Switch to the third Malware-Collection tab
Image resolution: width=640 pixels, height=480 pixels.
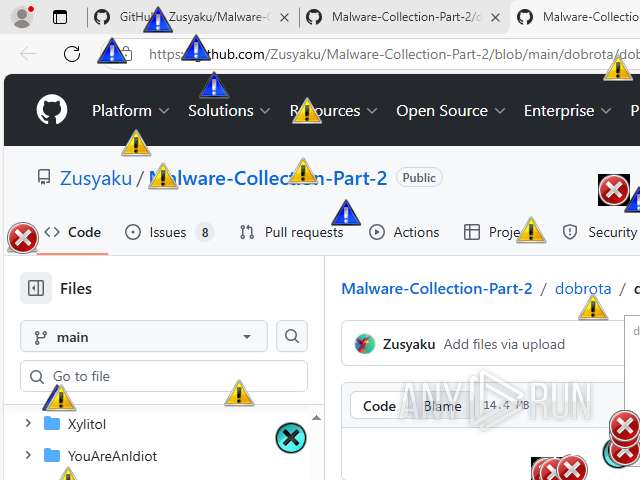pos(576,17)
